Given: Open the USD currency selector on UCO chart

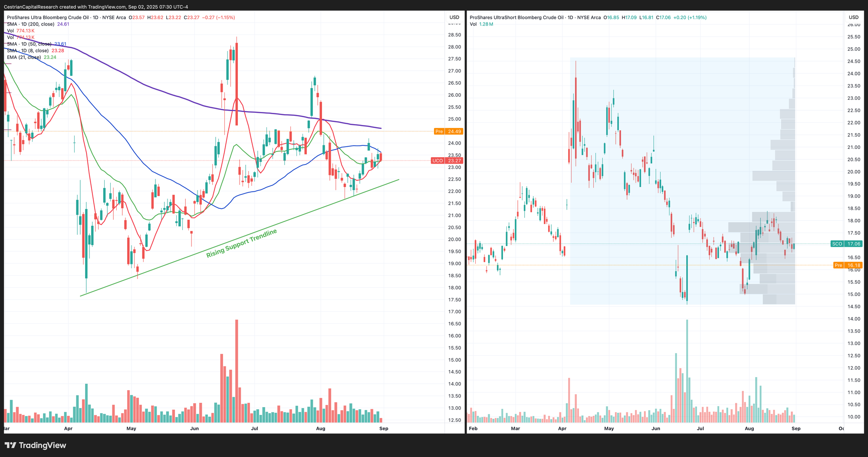Looking at the screenshot, I should (x=454, y=18).
